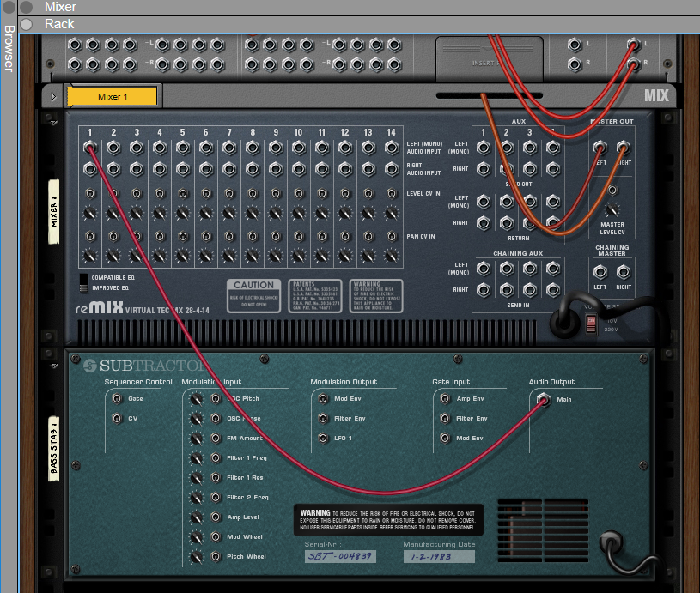
Task: Click the Modulation Output LFO 1 jack
Action: [x=323, y=438]
